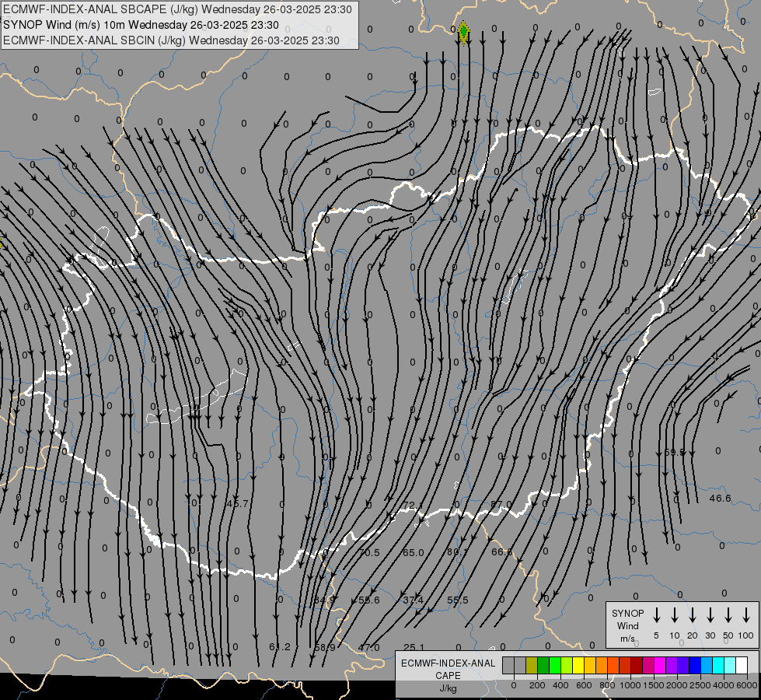This screenshot has width=761, height=700.
Task: Click the 10 m/s wind arrow in legend
Action: click(674, 615)
